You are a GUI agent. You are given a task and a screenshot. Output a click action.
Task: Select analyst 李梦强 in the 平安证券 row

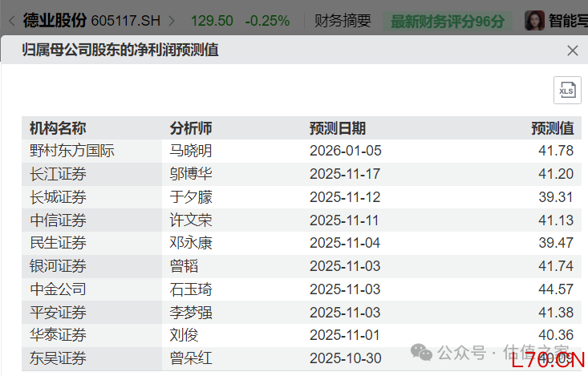(x=191, y=313)
